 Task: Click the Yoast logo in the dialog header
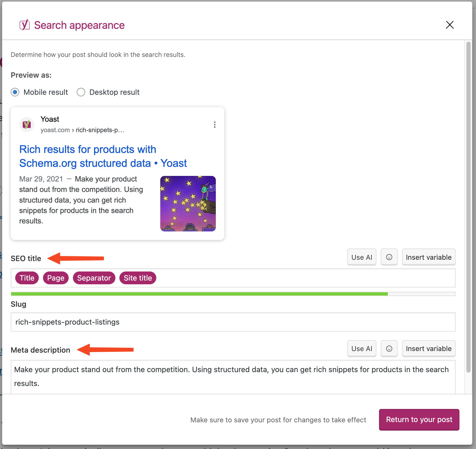click(24, 25)
